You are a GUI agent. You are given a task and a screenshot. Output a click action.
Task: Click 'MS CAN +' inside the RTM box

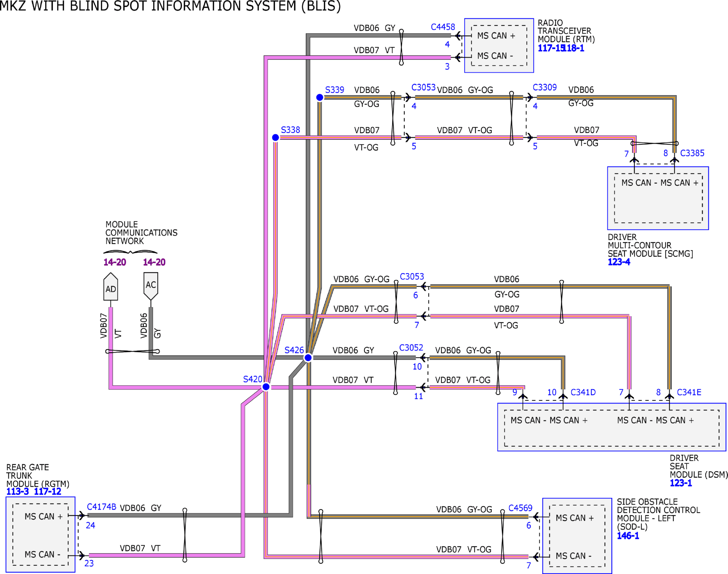tap(496, 36)
